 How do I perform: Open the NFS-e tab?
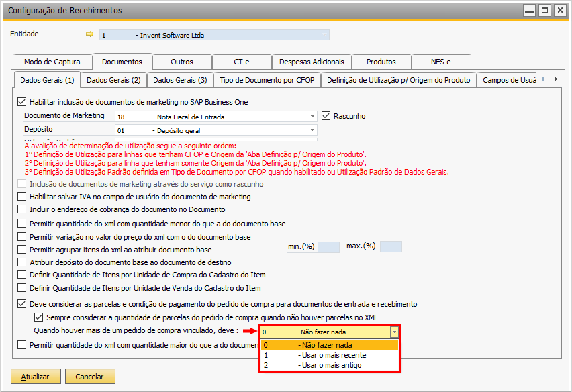tap(440, 62)
